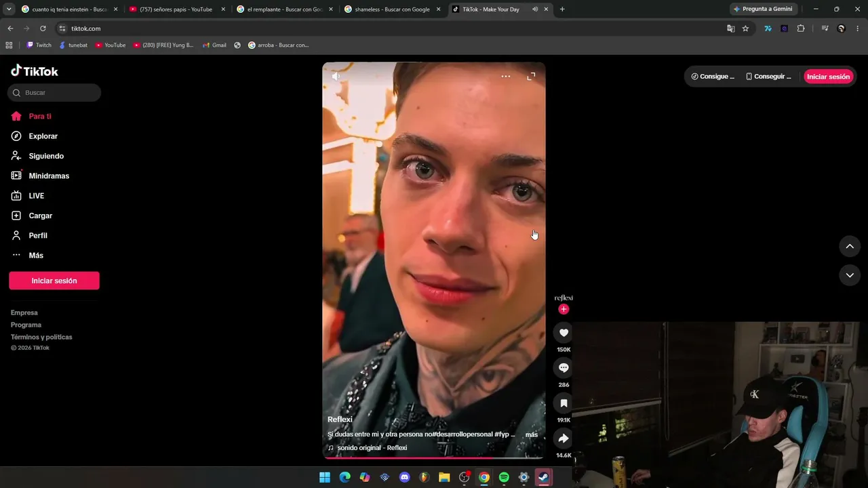The image size is (868, 488).
Task: Share the video using the arrow icon
Action: click(564, 439)
